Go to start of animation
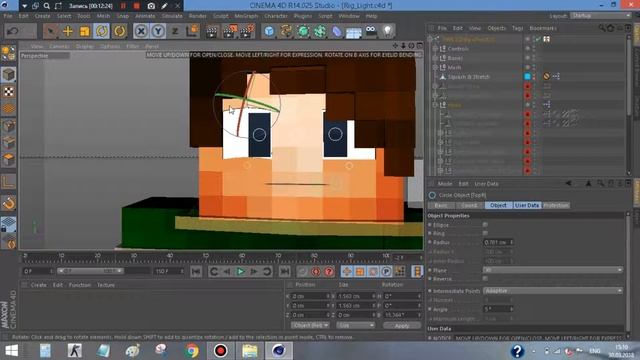The width and height of the screenshot is (640, 360). click(196, 271)
